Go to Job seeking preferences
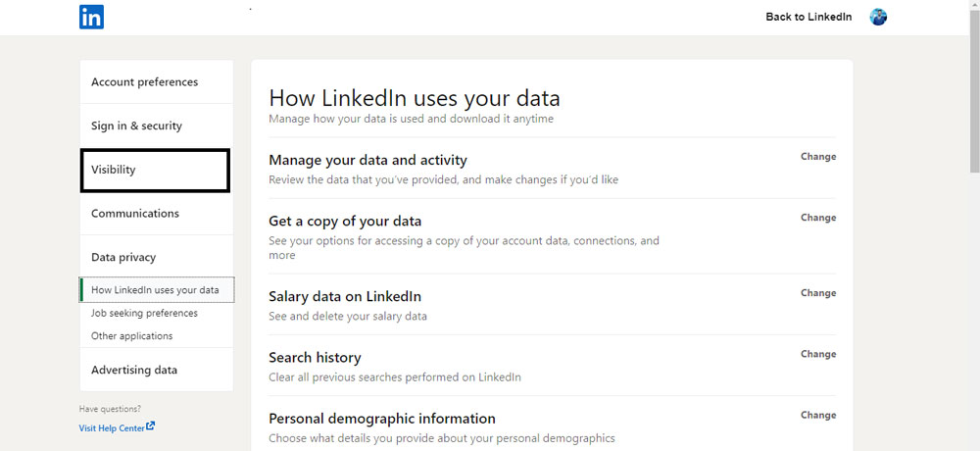 point(144,313)
